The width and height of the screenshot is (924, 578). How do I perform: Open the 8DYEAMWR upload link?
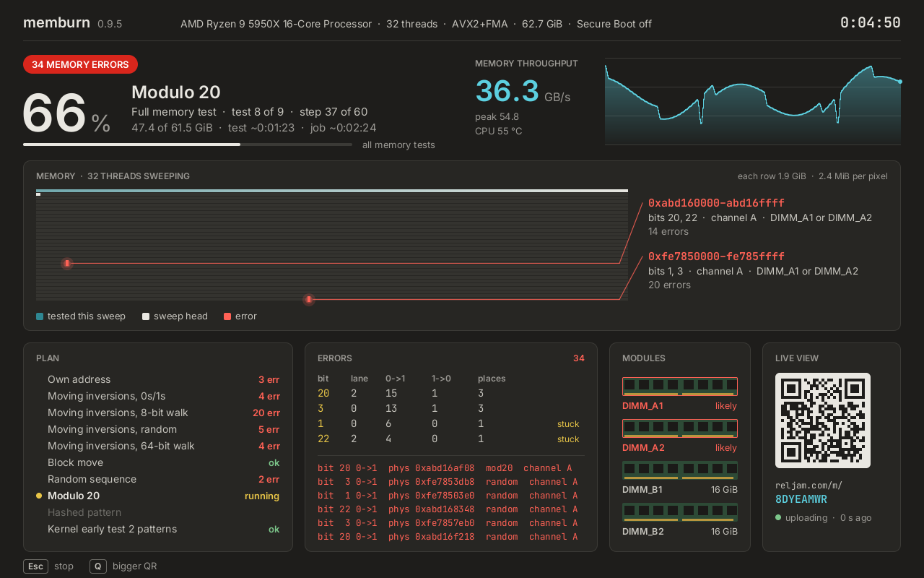point(801,499)
